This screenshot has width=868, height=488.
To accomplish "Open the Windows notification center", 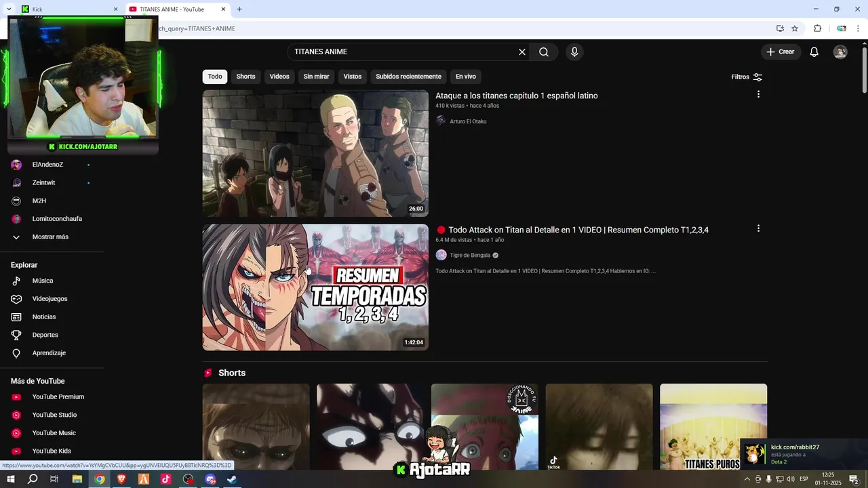I will tap(854, 479).
